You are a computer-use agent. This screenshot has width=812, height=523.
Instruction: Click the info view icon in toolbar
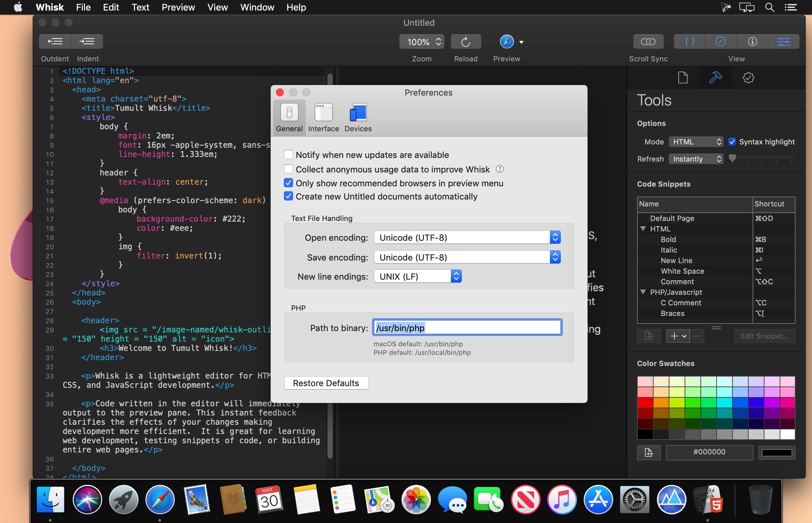pos(752,42)
